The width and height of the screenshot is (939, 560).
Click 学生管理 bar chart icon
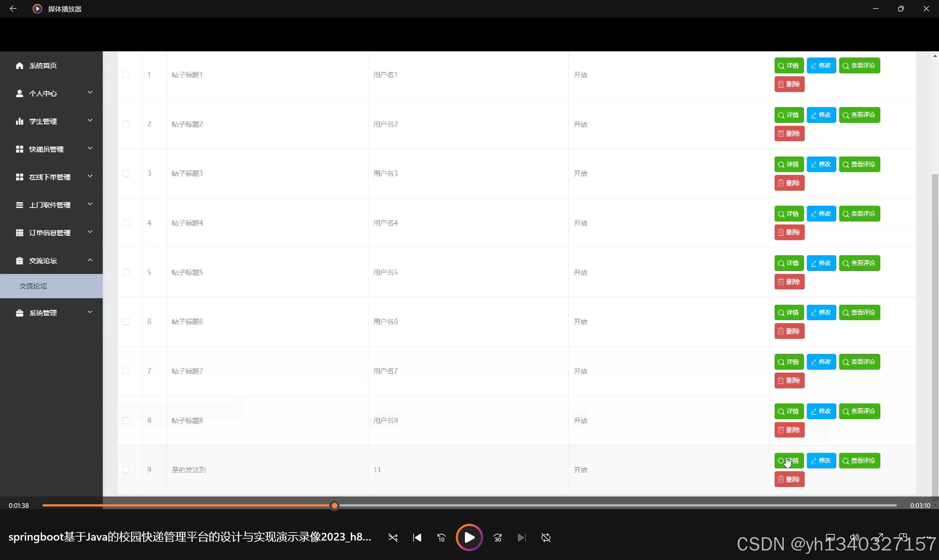click(x=20, y=121)
